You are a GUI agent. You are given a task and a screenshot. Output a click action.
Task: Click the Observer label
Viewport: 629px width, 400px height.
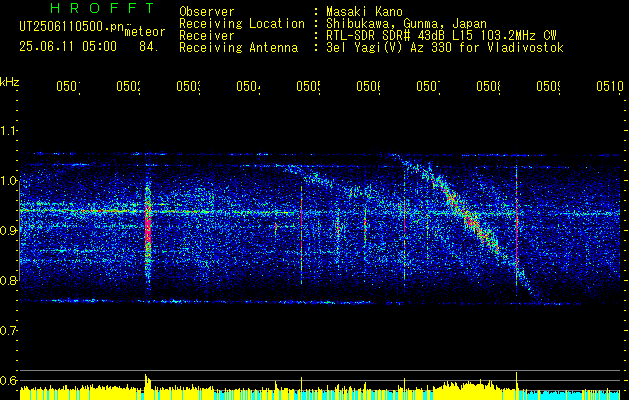pos(207,12)
